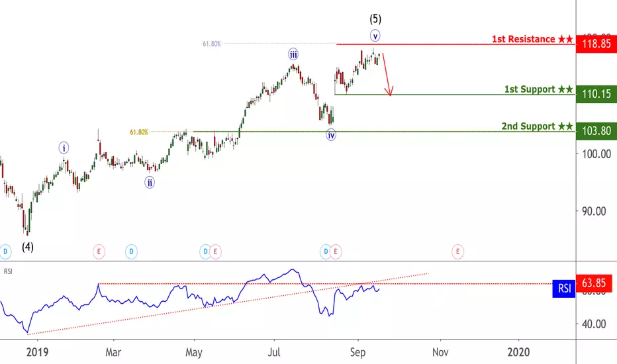Screen dimensions: 617x364
Task: Click the 2020 label on time axis
Action: (x=518, y=352)
